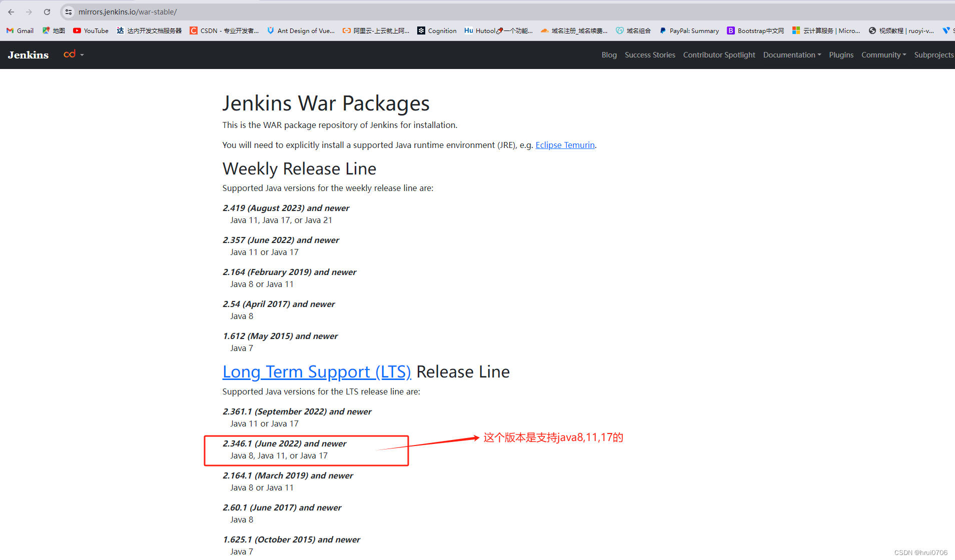The height and width of the screenshot is (560, 955).
Task: Open the cd logo dropdown
Action: 73,54
